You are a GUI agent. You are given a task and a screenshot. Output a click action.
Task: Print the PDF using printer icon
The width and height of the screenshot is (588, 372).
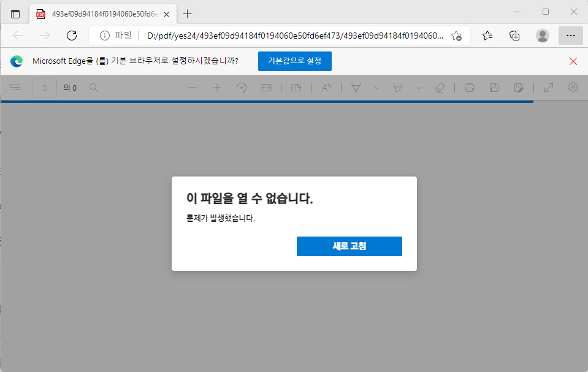[x=470, y=88]
